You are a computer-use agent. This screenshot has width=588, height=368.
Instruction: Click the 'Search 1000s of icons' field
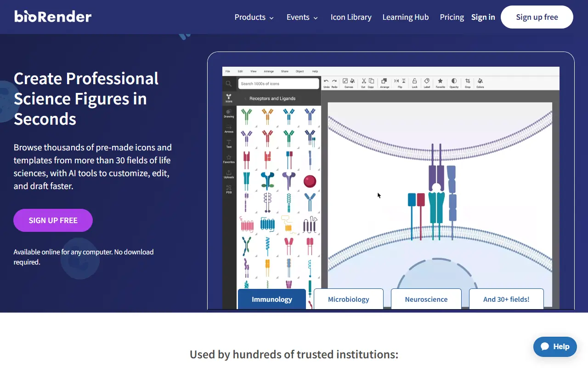tap(278, 84)
